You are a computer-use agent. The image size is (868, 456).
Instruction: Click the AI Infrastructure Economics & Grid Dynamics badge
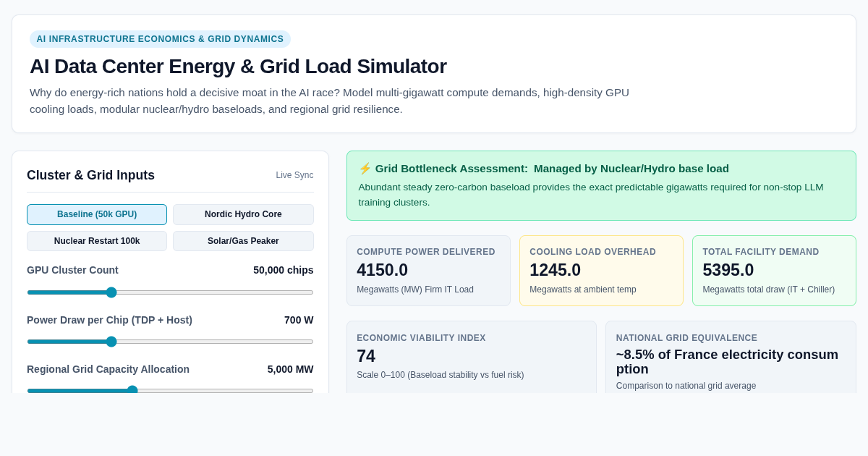(x=160, y=39)
